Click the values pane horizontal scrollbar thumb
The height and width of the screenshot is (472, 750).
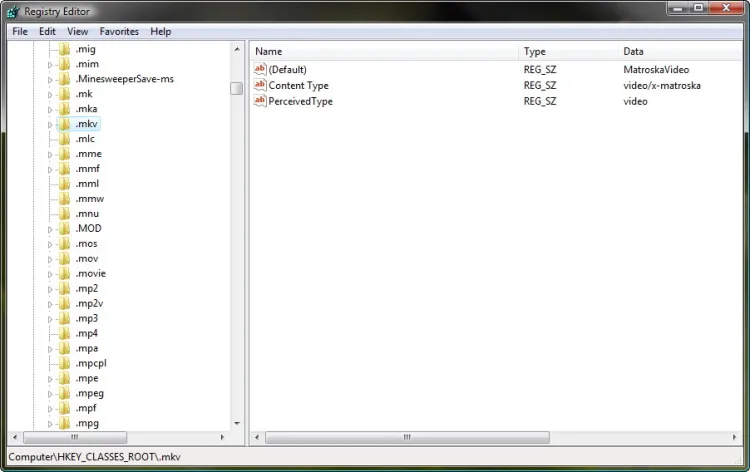point(407,437)
